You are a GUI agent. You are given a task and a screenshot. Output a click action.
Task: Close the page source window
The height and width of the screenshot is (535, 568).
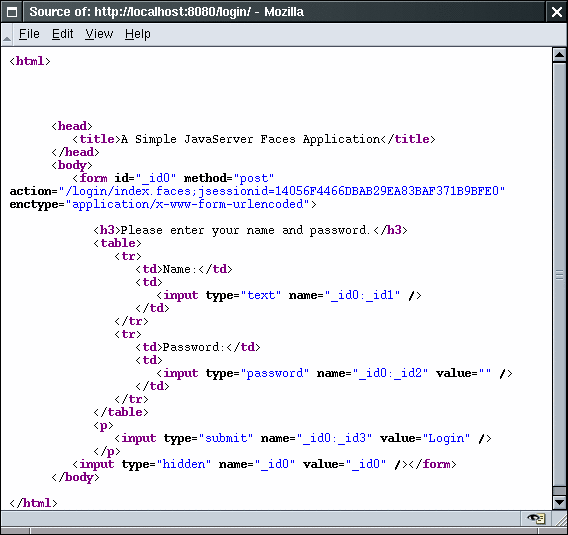(x=556, y=12)
